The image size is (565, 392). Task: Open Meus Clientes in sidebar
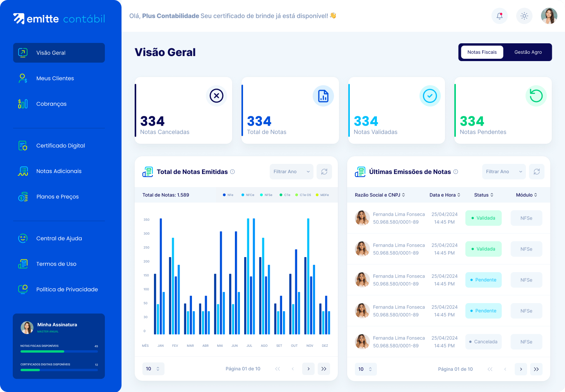click(x=55, y=78)
